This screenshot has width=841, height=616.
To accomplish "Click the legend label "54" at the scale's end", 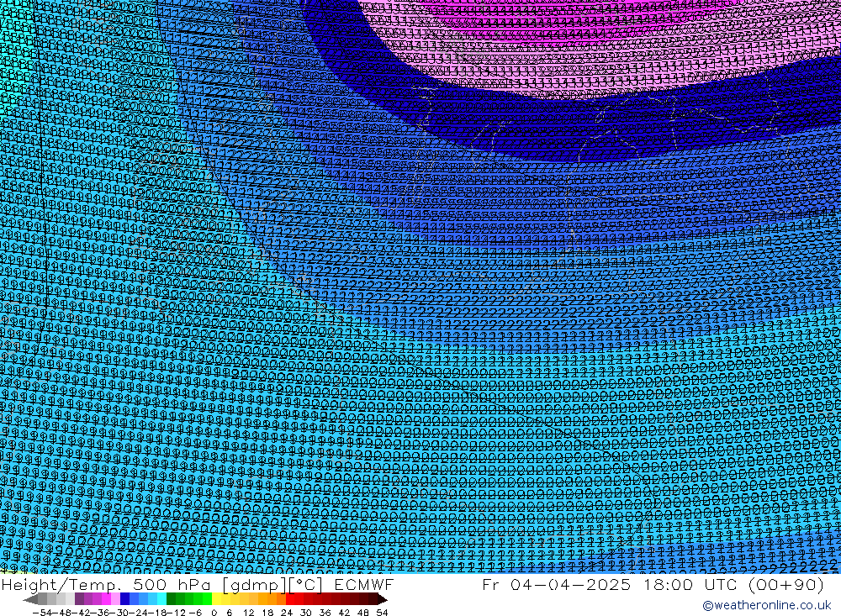I will click(x=382, y=613).
